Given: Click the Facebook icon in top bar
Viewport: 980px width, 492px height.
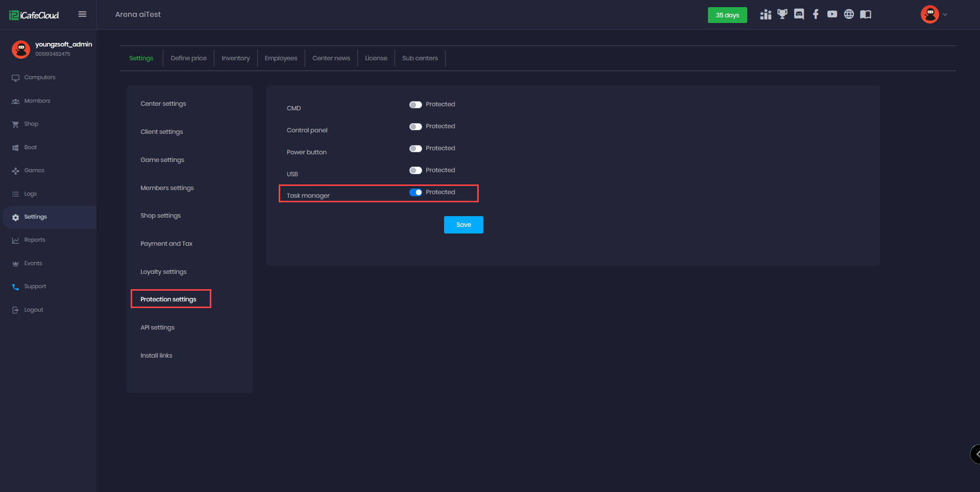Looking at the screenshot, I should coord(816,14).
